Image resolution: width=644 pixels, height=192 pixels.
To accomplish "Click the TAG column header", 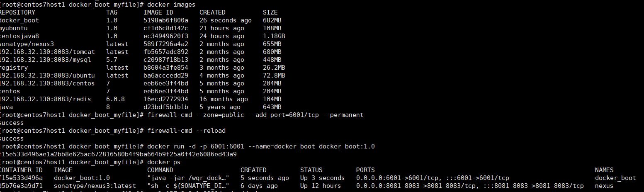I will 112,12.
